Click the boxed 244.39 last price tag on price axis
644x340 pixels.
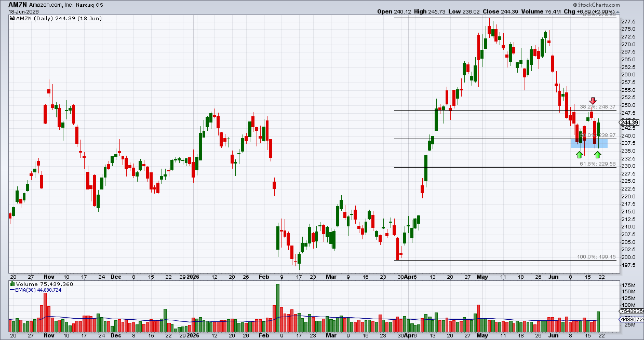(629, 123)
